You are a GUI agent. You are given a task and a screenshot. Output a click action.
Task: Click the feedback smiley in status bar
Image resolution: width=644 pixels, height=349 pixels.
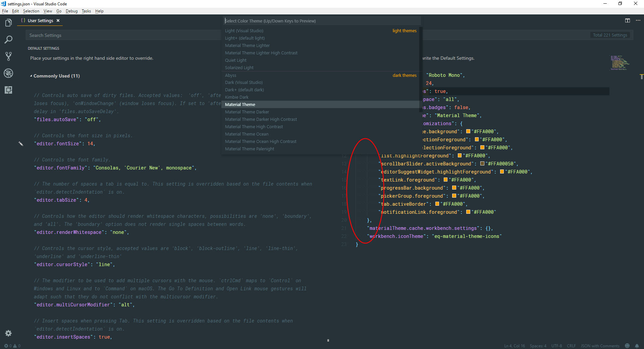click(627, 346)
